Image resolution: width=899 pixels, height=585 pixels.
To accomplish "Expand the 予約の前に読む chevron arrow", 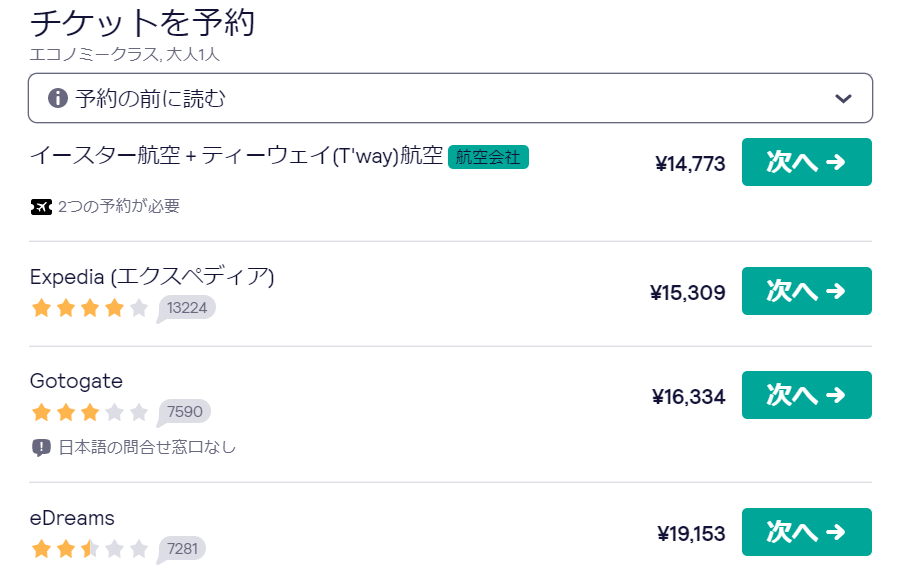I will 843,99.
